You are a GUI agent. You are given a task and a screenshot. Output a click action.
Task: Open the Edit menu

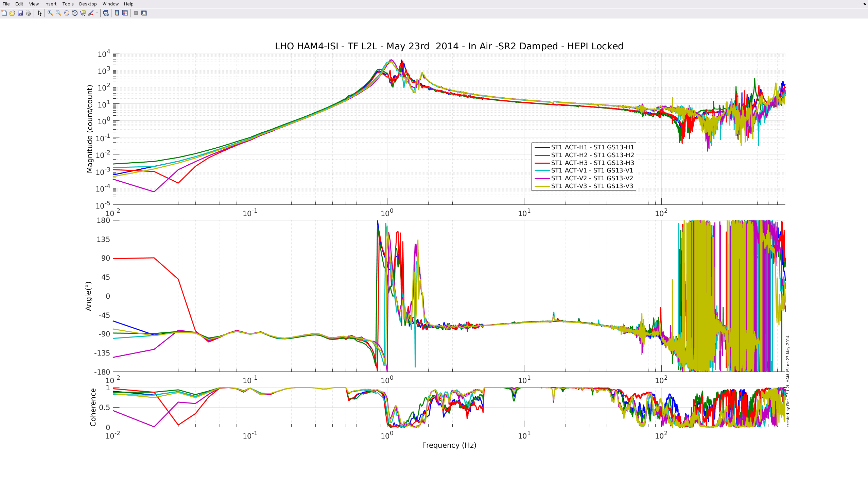19,4
